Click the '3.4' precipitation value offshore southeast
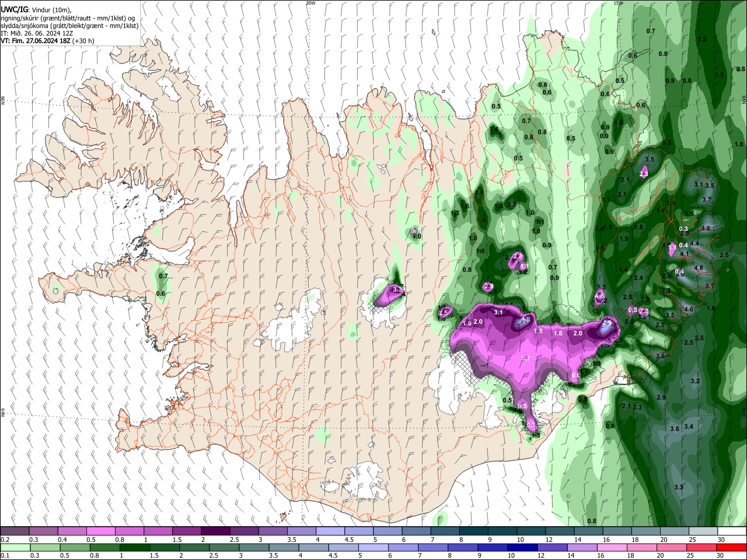 [x=689, y=427]
